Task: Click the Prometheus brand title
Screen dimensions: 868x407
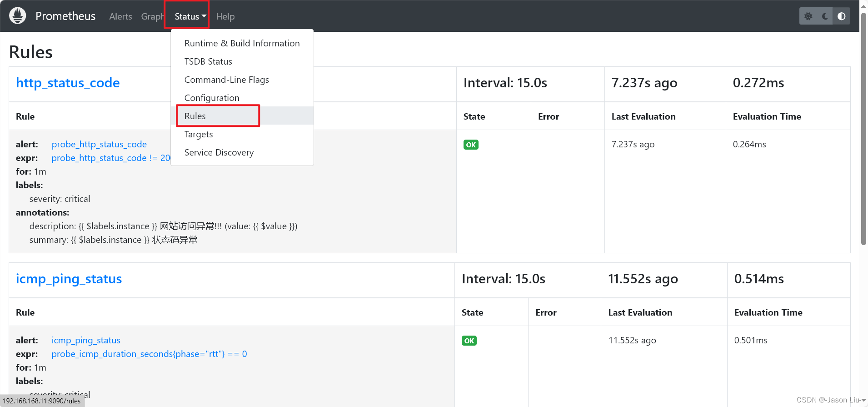Action: [65, 16]
